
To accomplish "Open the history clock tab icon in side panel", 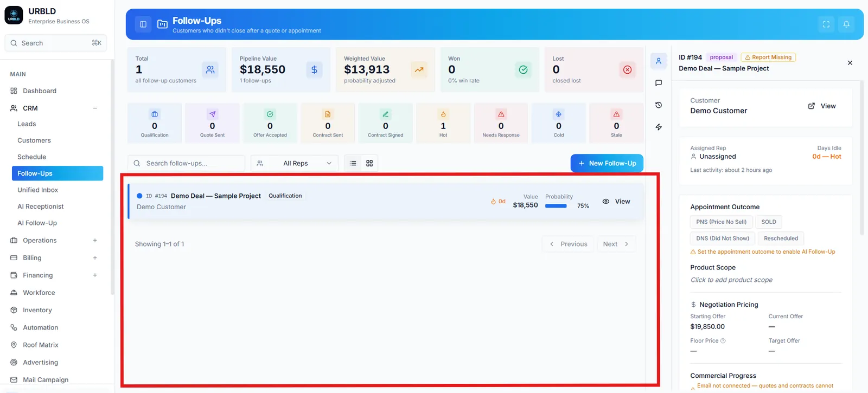I will pyautogui.click(x=659, y=105).
